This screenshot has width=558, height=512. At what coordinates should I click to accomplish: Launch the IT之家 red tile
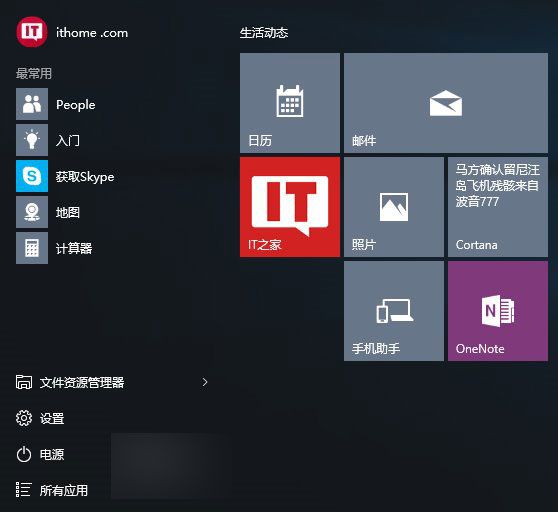(290, 207)
